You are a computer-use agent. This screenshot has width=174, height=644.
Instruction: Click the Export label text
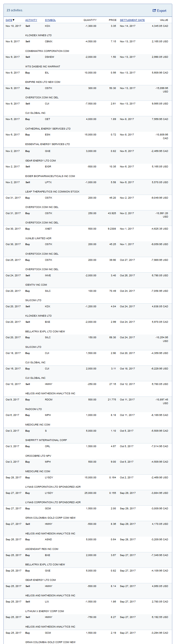161,11
